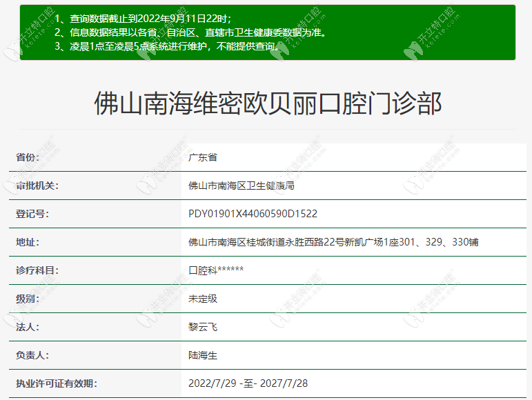Click the 地址 label

coord(28,242)
